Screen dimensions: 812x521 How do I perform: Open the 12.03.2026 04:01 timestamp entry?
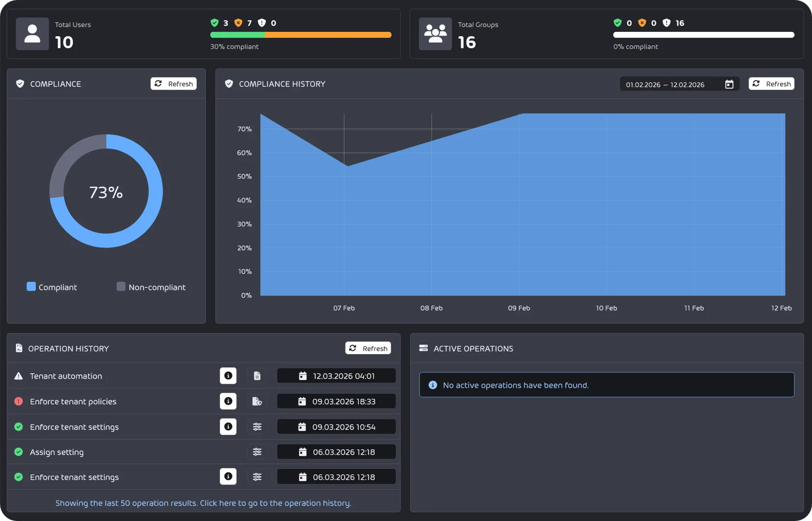[x=336, y=376]
